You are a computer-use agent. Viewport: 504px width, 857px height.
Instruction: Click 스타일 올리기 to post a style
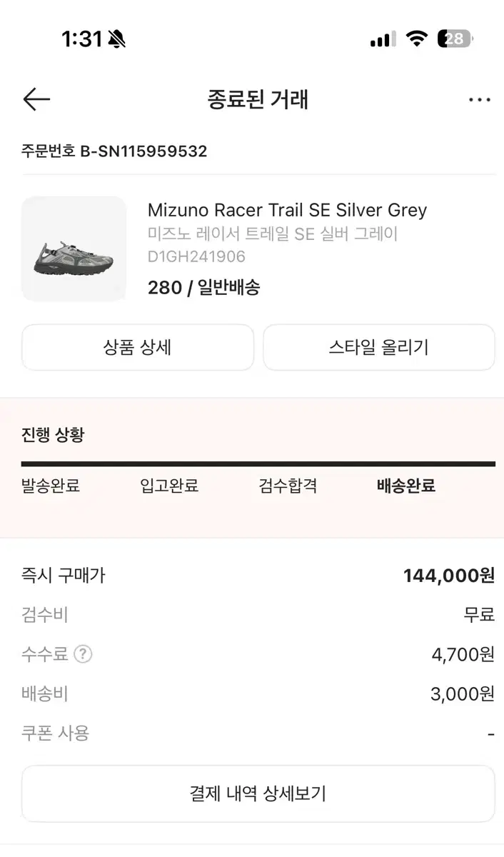(x=378, y=347)
